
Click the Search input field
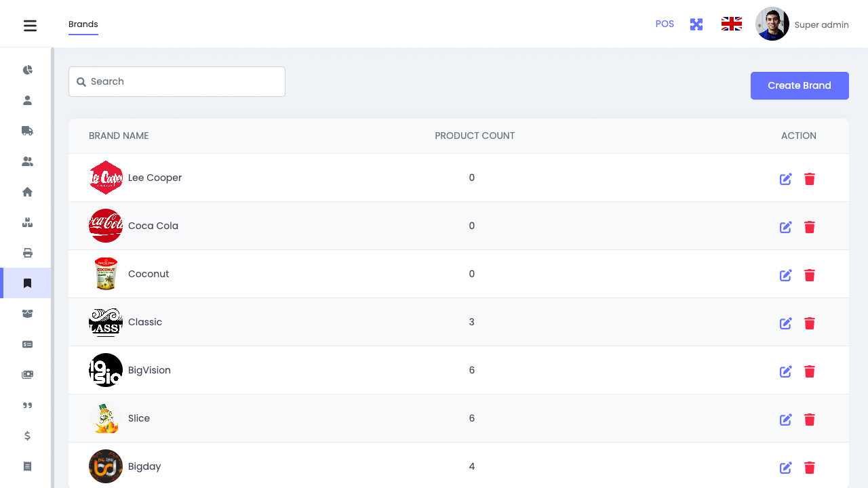pos(176,81)
